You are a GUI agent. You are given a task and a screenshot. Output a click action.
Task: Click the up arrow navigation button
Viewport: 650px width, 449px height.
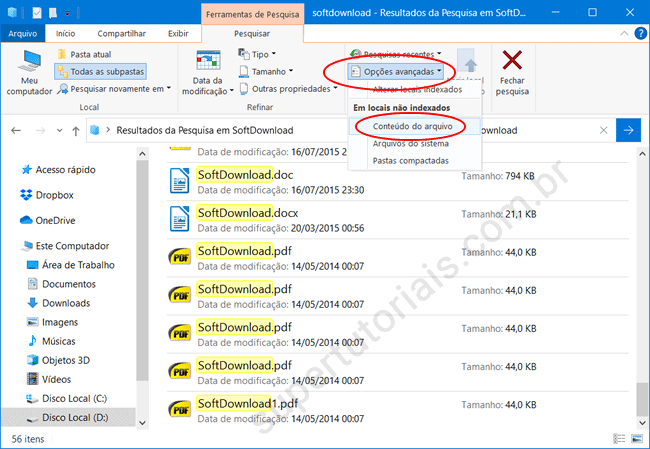76,130
